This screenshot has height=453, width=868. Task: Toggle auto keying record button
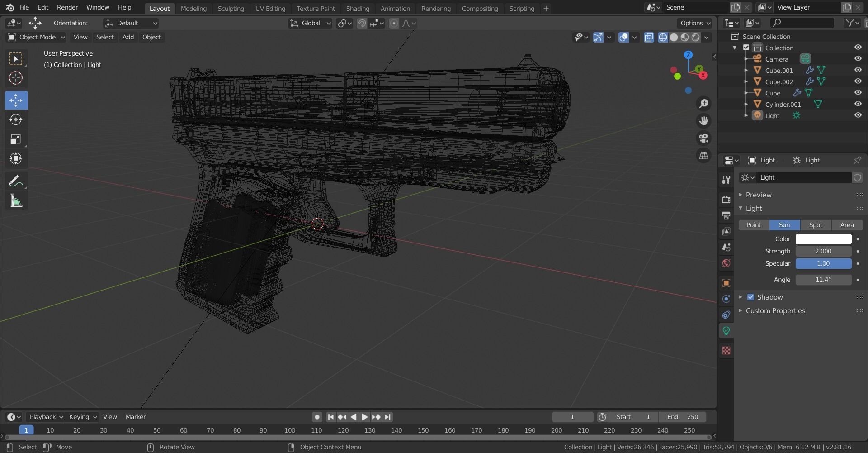tap(317, 417)
